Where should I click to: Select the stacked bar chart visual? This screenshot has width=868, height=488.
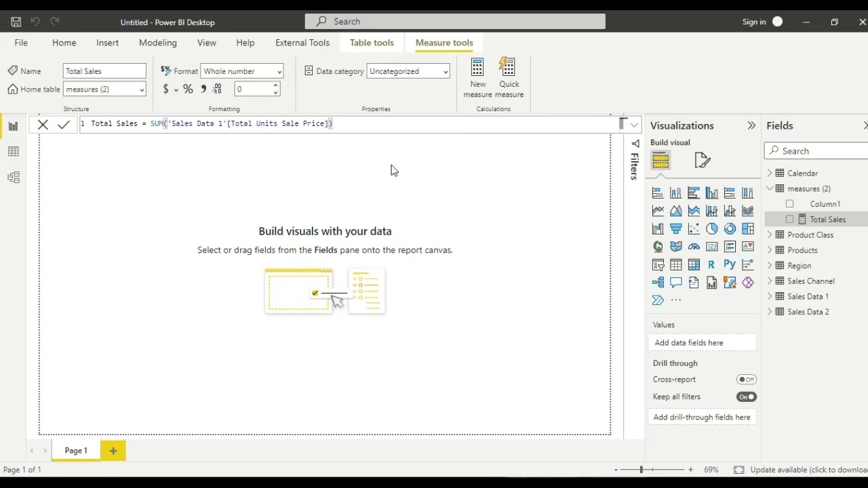pyautogui.click(x=658, y=193)
